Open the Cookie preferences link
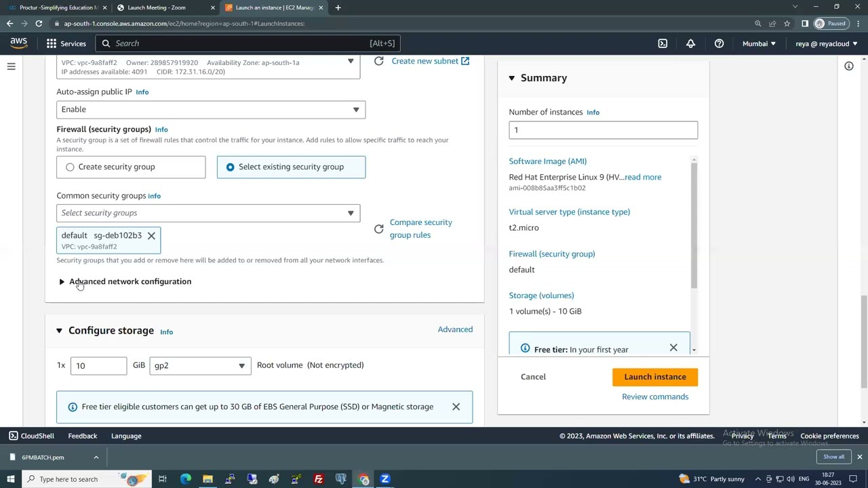Screen dimensions: 868x488 click(x=829, y=436)
